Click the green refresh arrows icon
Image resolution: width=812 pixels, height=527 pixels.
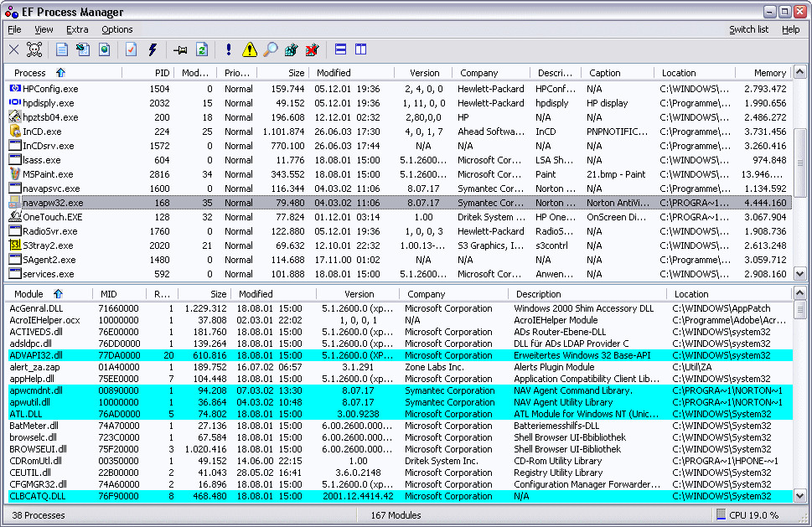[202, 49]
